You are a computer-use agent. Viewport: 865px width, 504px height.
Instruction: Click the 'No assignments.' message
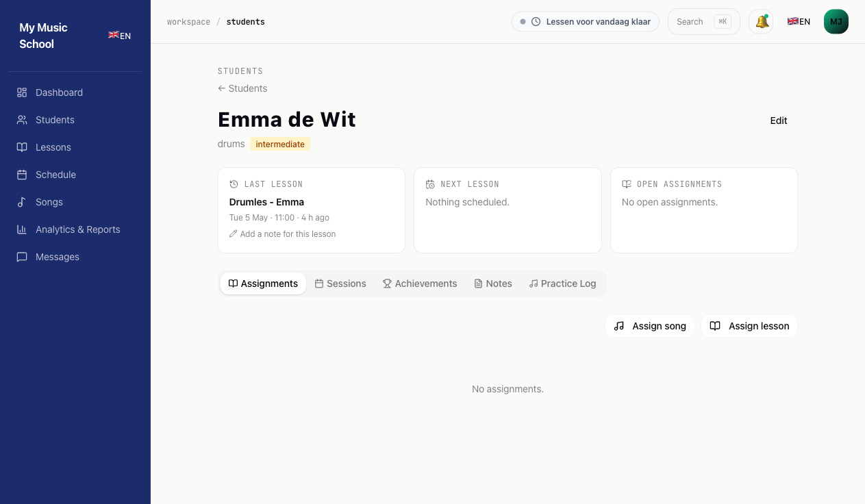pyautogui.click(x=507, y=389)
